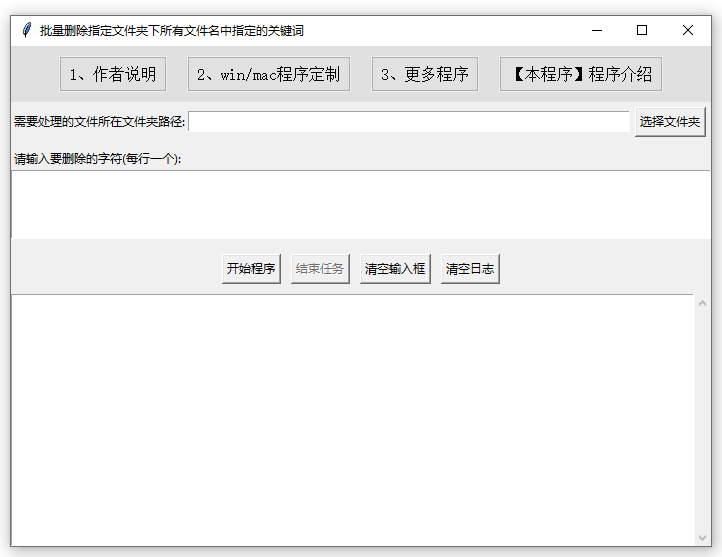The height and width of the screenshot is (557, 722).
Task: Click the disabled 结束任务 button
Action: coord(320,268)
